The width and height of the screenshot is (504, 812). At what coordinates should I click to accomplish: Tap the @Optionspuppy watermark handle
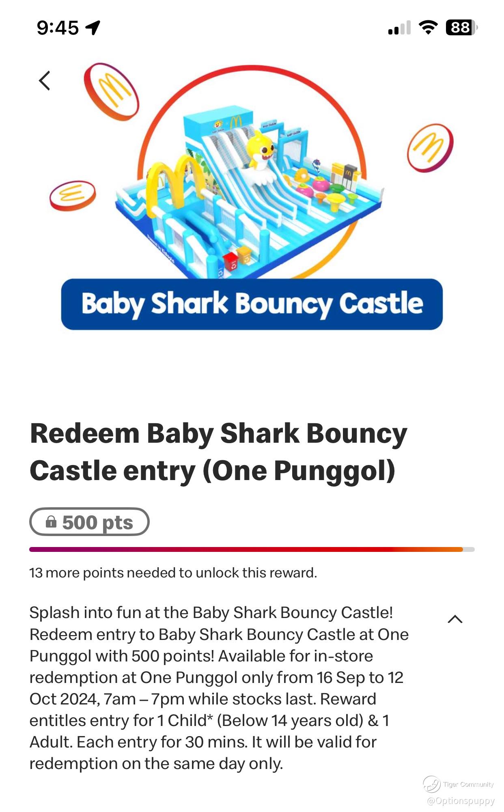click(461, 801)
